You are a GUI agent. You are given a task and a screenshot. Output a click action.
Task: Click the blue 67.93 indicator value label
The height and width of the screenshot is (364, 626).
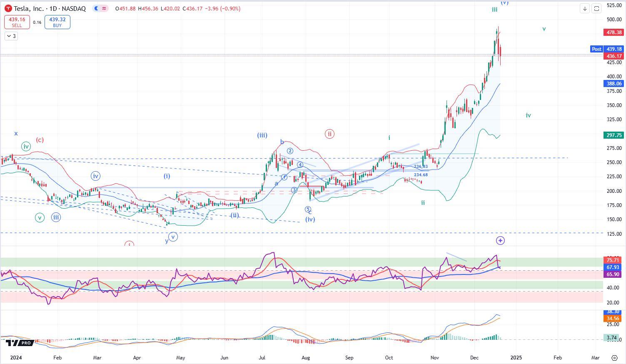coord(614,267)
